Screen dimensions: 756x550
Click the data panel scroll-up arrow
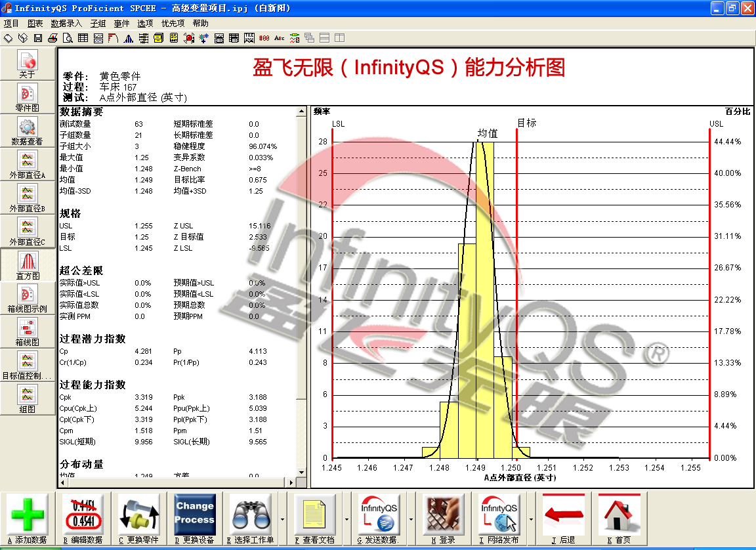(301, 112)
